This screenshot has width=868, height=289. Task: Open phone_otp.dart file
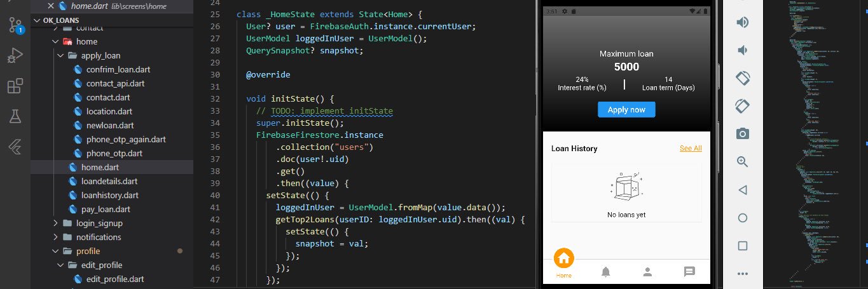pyautogui.click(x=114, y=153)
